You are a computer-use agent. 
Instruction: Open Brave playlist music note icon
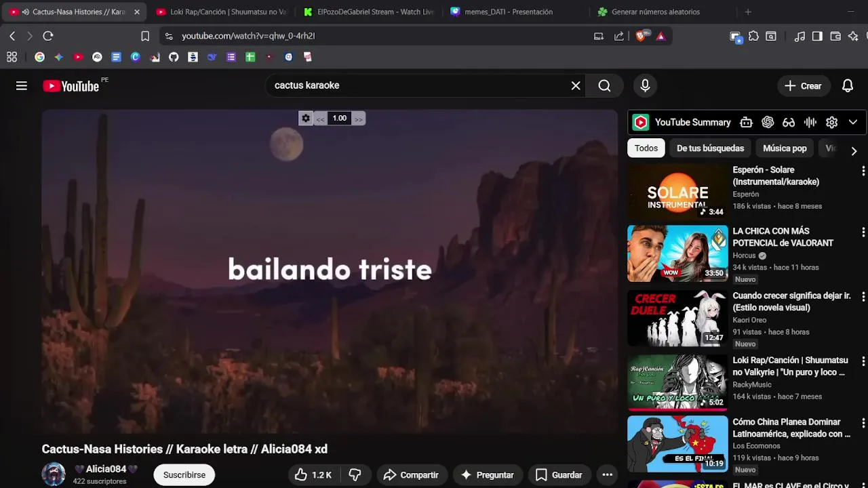800,36
